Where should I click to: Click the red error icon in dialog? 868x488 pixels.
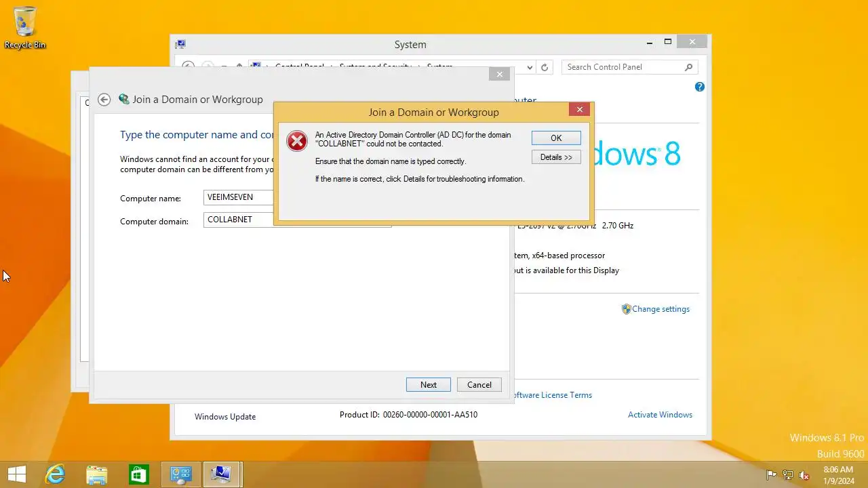coord(297,140)
